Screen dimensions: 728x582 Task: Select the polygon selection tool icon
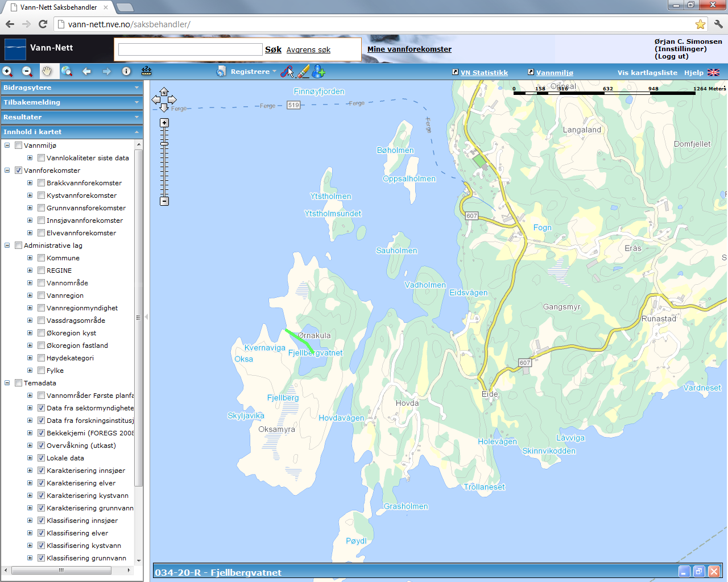(x=288, y=72)
